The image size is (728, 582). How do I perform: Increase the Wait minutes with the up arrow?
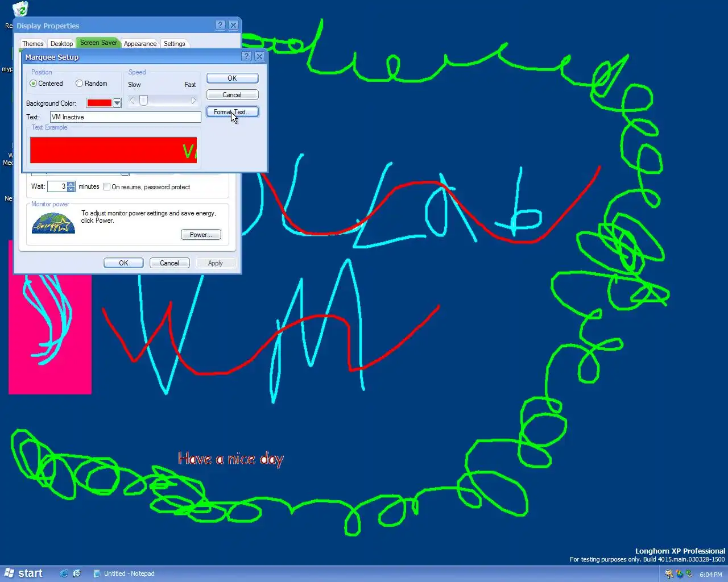pyautogui.click(x=71, y=184)
